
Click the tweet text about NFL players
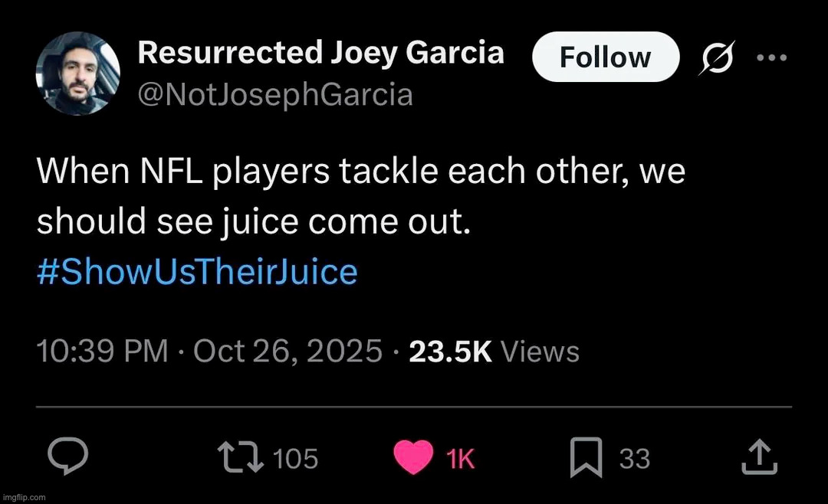(360, 195)
